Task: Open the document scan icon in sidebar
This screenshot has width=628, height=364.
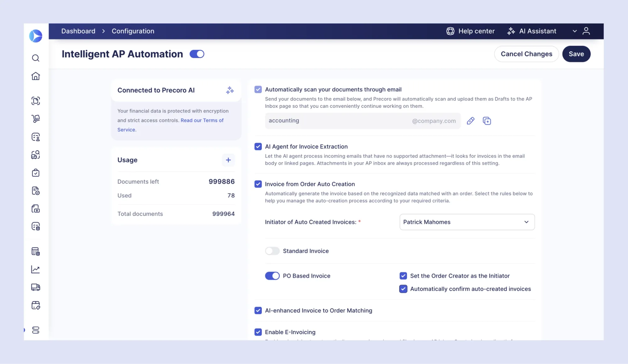Action: click(x=35, y=101)
